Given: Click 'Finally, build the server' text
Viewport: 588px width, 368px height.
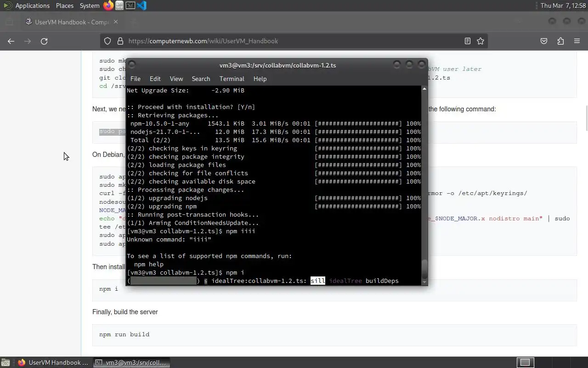Looking at the screenshot, I should 125,312.
